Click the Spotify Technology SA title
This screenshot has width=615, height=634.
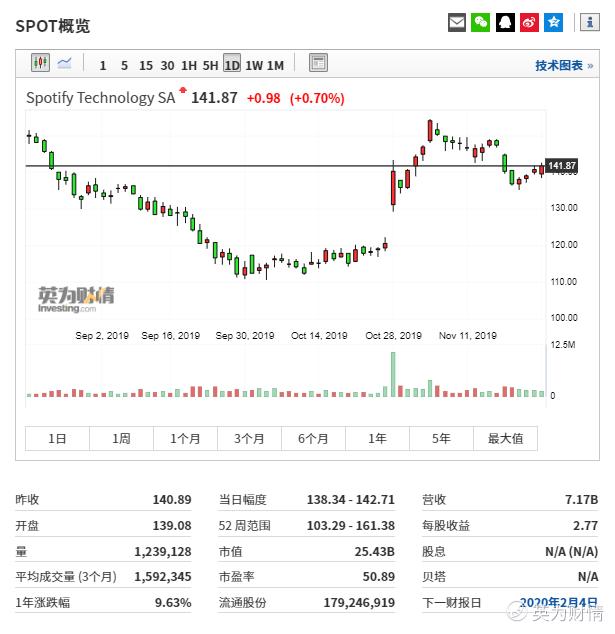pyautogui.click(x=101, y=98)
